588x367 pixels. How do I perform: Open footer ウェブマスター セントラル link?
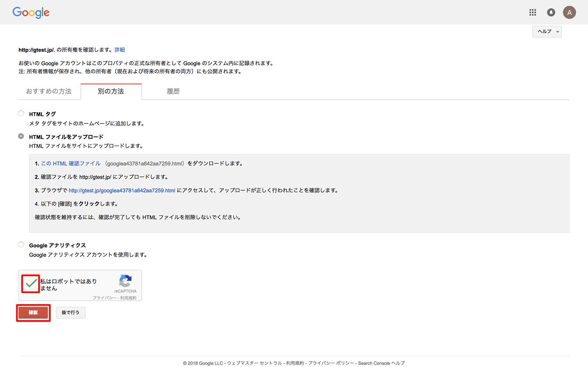pyautogui.click(x=254, y=363)
